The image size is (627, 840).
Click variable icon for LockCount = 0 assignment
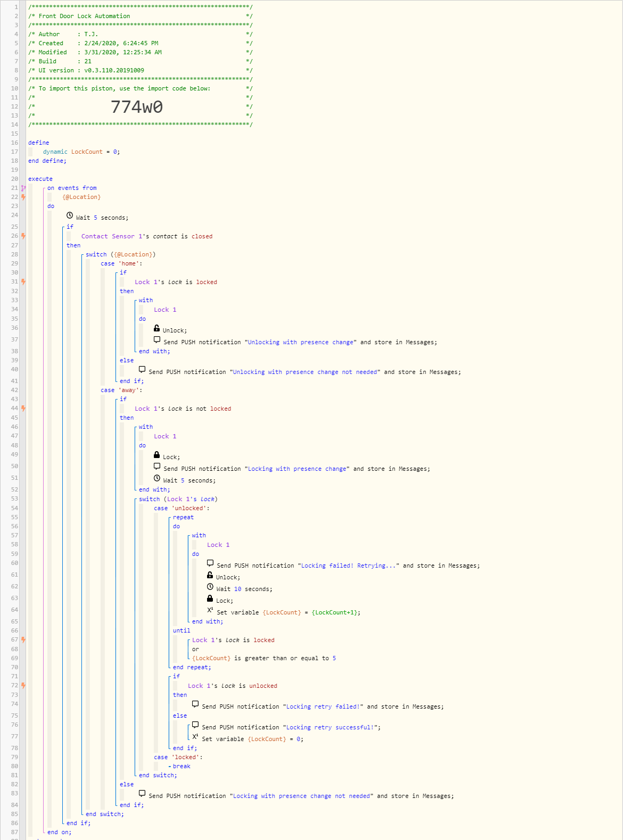[195, 737]
